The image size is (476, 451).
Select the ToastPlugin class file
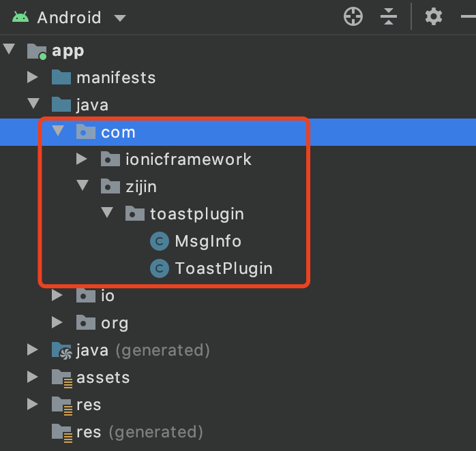(x=224, y=268)
